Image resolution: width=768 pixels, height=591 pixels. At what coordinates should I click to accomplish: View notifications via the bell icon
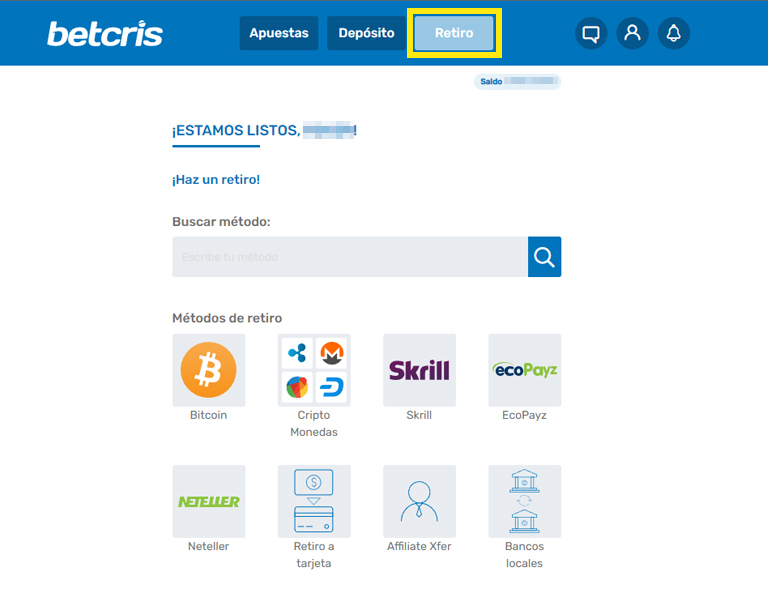673,33
